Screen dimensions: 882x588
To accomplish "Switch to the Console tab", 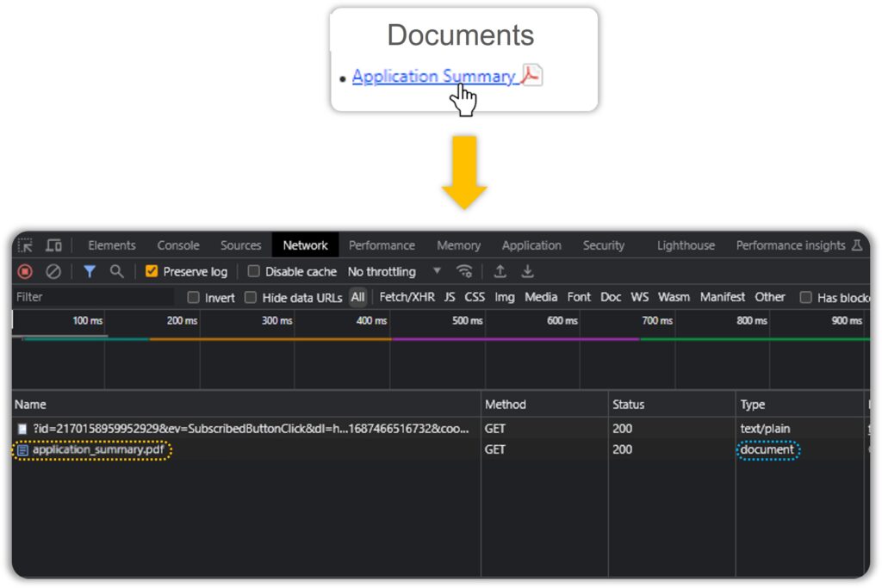I will pyautogui.click(x=178, y=245).
